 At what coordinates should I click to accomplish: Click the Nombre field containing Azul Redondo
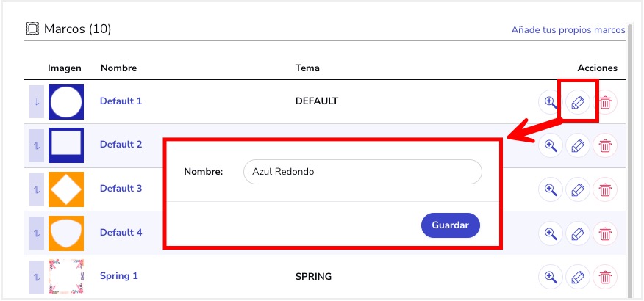pos(362,171)
